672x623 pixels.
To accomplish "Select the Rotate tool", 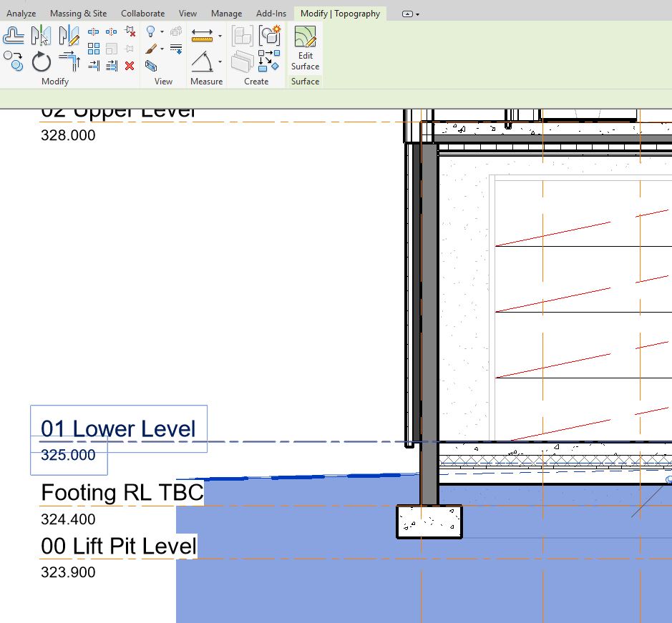I will click(x=41, y=62).
